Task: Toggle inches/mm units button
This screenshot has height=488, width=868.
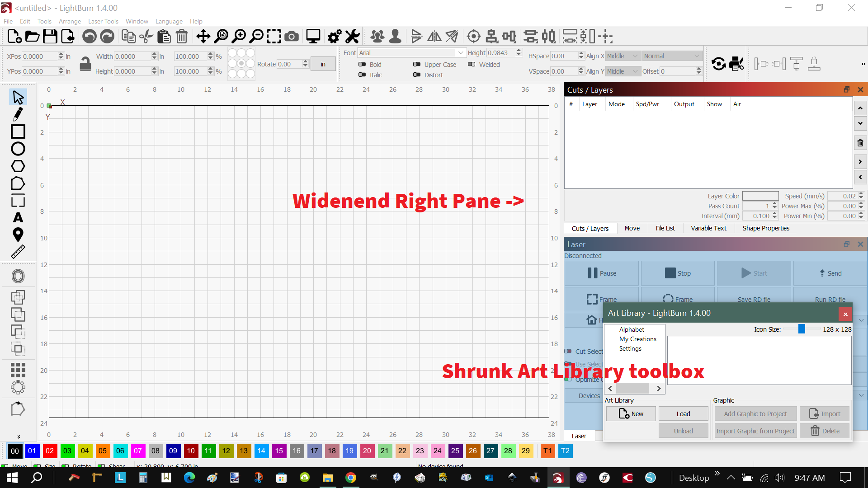Action: (x=323, y=64)
